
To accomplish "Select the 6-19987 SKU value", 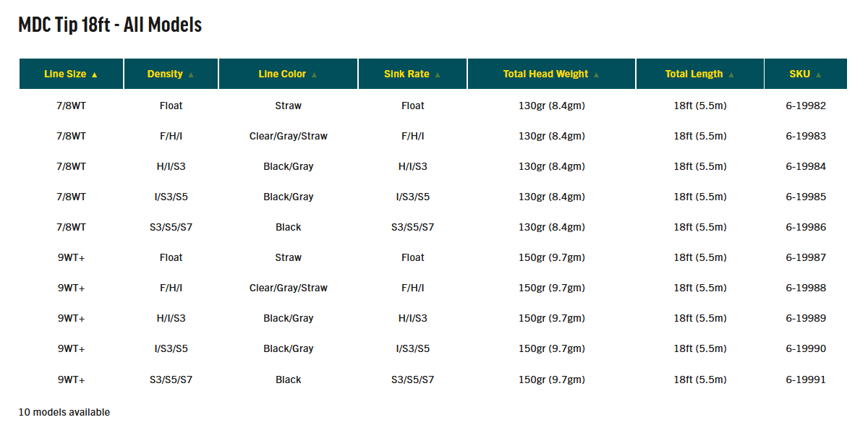I will 805,257.
